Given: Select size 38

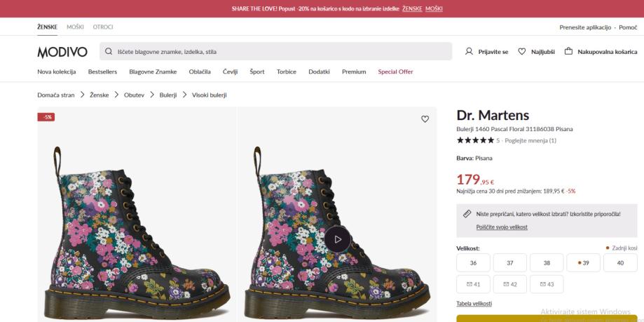Looking at the screenshot, I should pos(547,263).
